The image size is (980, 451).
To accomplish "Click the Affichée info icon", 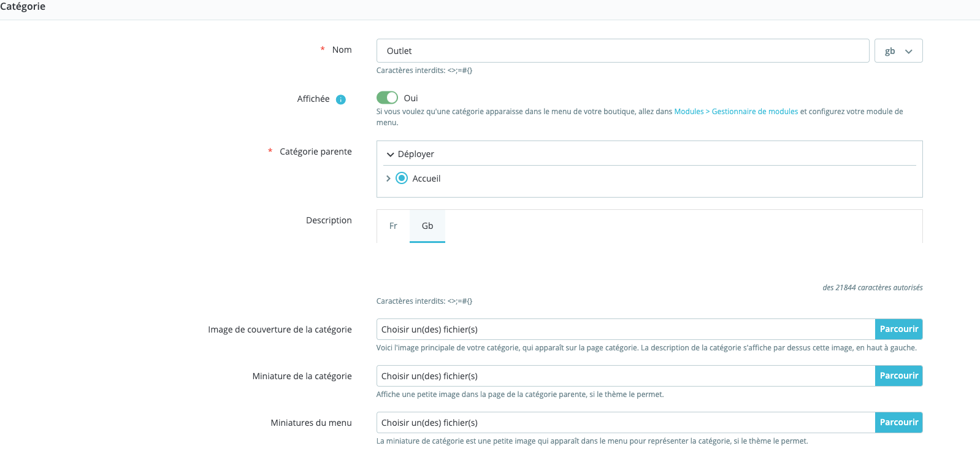I will [341, 99].
